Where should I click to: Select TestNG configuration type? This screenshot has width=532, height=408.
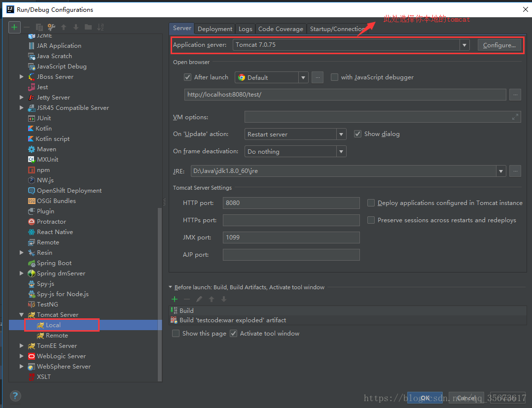click(47, 304)
